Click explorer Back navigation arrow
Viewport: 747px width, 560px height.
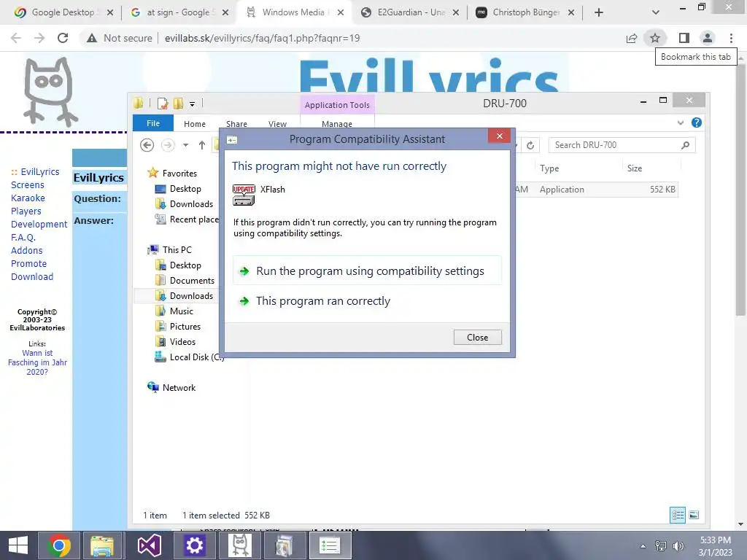tap(147, 145)
